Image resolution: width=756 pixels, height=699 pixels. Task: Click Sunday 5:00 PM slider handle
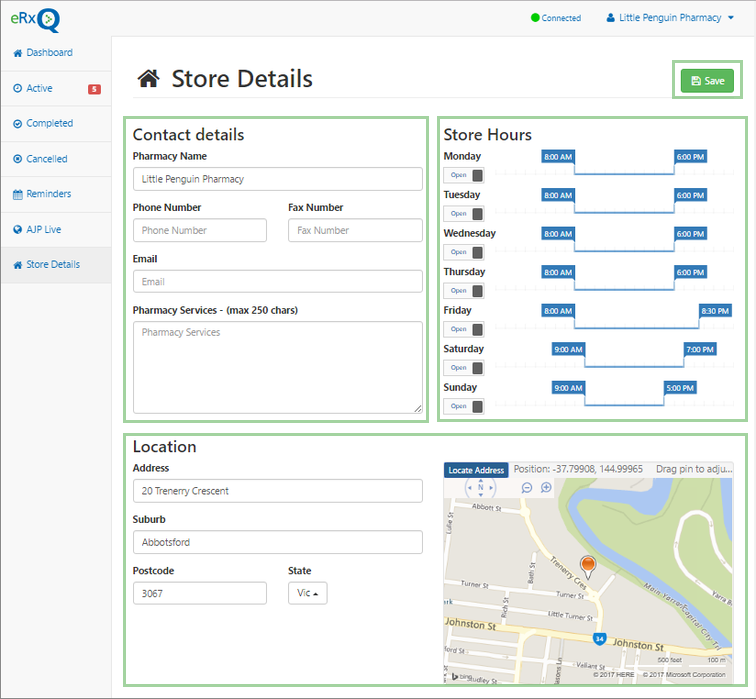click(680, 388)
